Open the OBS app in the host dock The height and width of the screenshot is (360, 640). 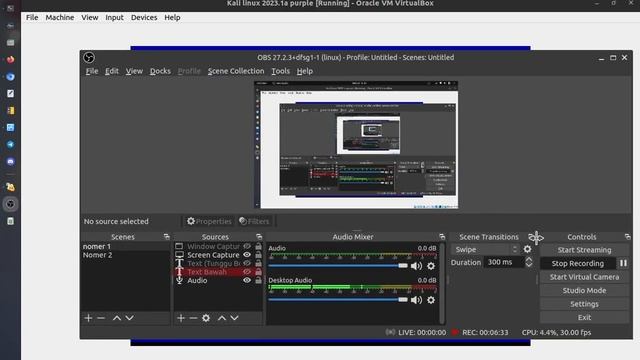pyautogui.click(x=10, y=204)
